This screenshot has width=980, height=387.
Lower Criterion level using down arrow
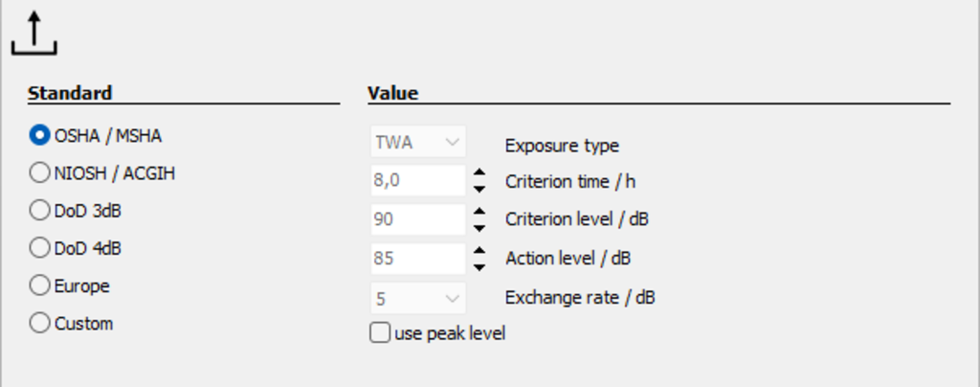pyautogui.click(x=479, y=228)
